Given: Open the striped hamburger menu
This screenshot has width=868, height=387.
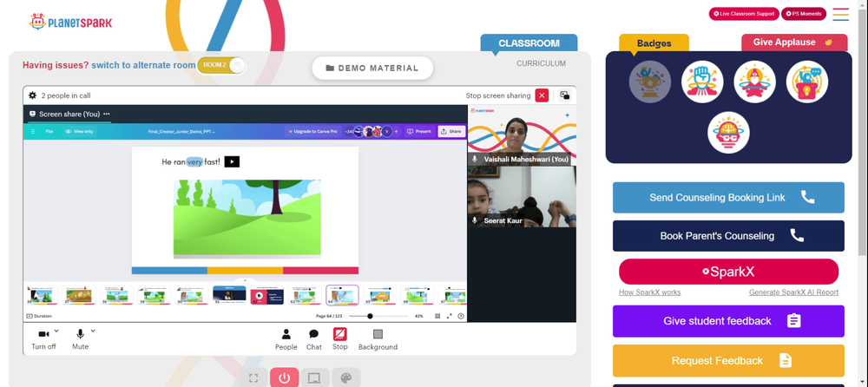Looking at the screenshot, I should pyautogui.click(x=841, y=15).
